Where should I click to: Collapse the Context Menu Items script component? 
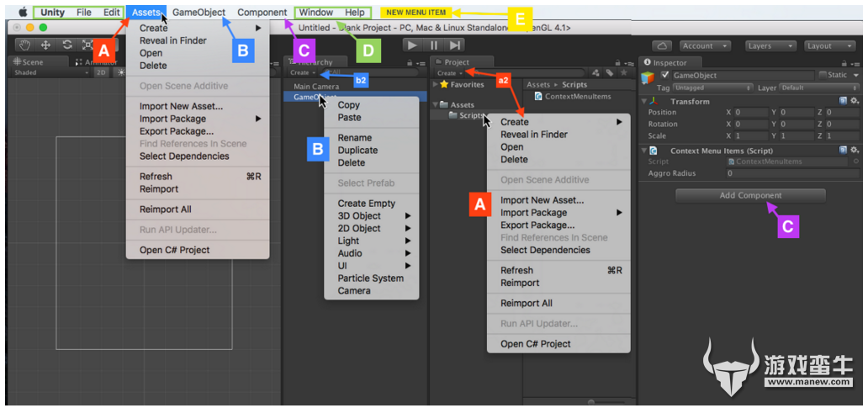643,151
